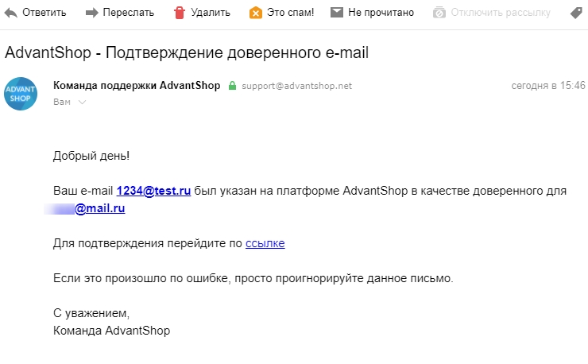
Task: Click the Не прочитано text label
Action: (x=381, y=13)
